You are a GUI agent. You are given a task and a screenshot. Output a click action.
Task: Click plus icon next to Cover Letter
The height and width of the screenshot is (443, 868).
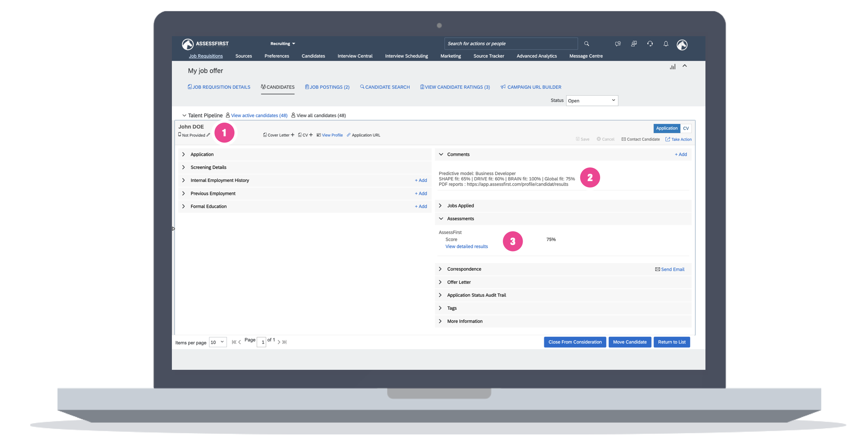click(292, 135)
